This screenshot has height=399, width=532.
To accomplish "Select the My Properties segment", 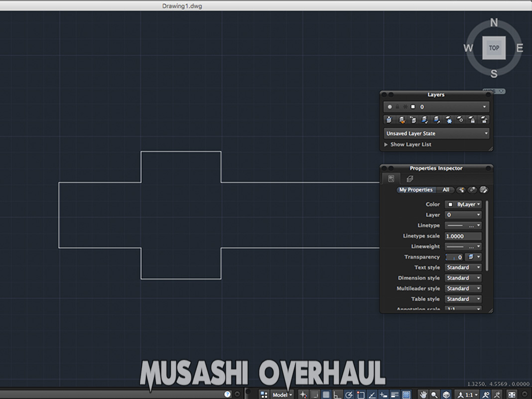I will tap(416, 190).
